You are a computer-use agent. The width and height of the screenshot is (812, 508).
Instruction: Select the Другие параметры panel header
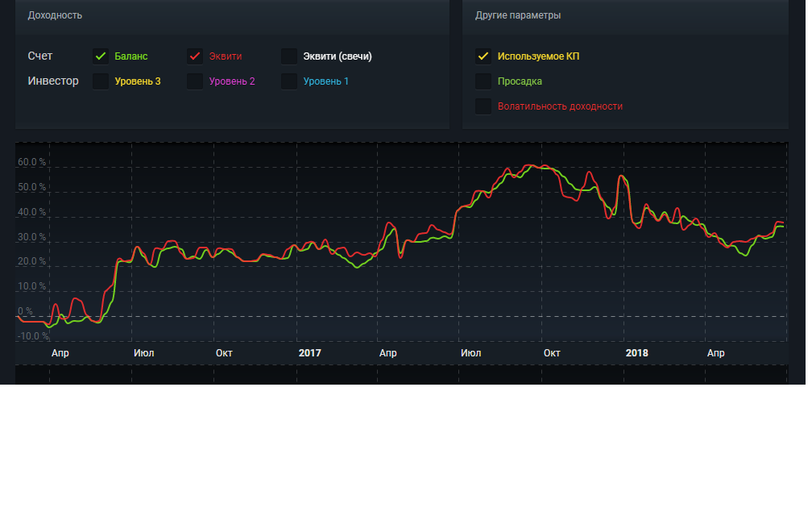[x=518, y=15]
